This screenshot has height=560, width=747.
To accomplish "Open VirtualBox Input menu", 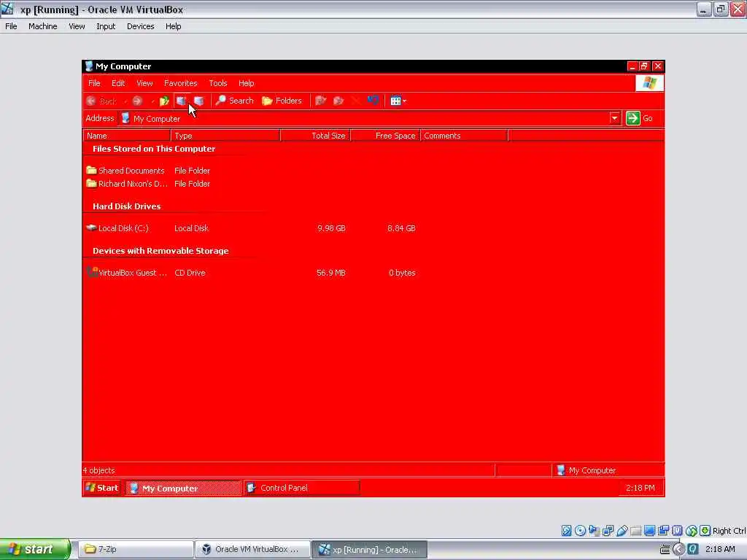I will tap(106, 26).
